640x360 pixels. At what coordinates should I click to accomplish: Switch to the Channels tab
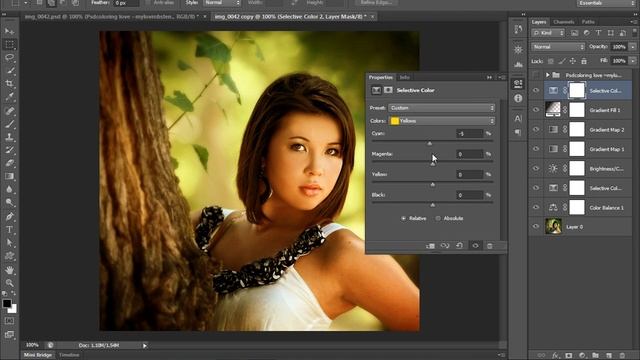click(564, 22)
